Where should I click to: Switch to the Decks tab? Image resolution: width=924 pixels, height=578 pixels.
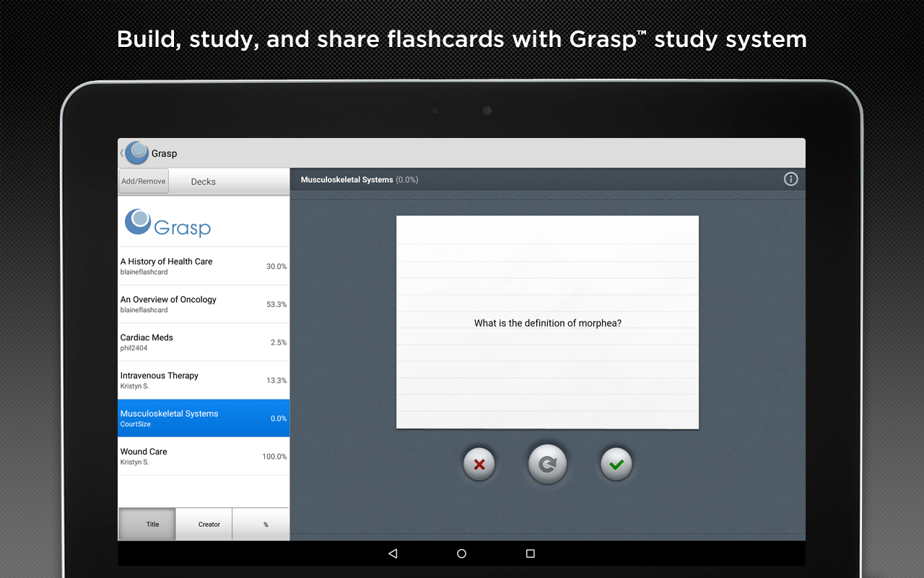(203, 181)
